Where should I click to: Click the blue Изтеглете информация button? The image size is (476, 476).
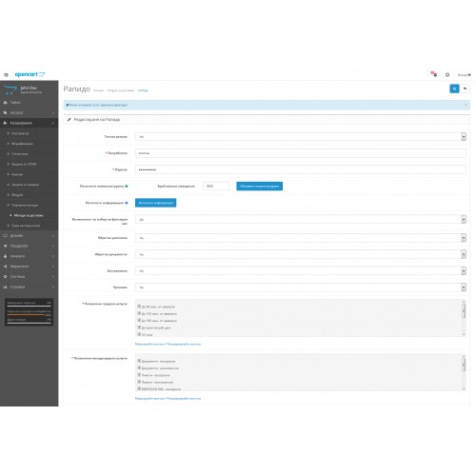click(156, 203)
